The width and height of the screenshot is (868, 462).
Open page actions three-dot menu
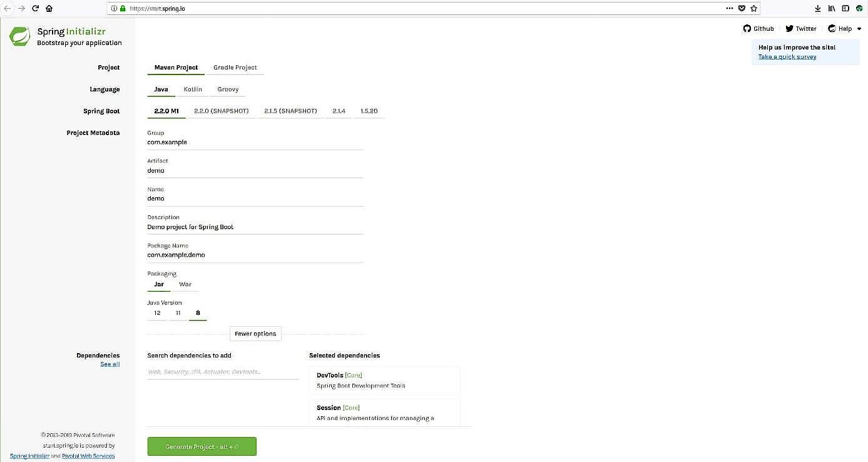[729, 9]
